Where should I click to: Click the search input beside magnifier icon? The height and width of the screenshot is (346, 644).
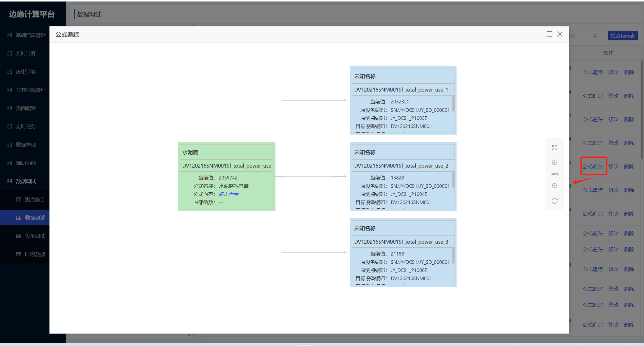pos(581,36)
